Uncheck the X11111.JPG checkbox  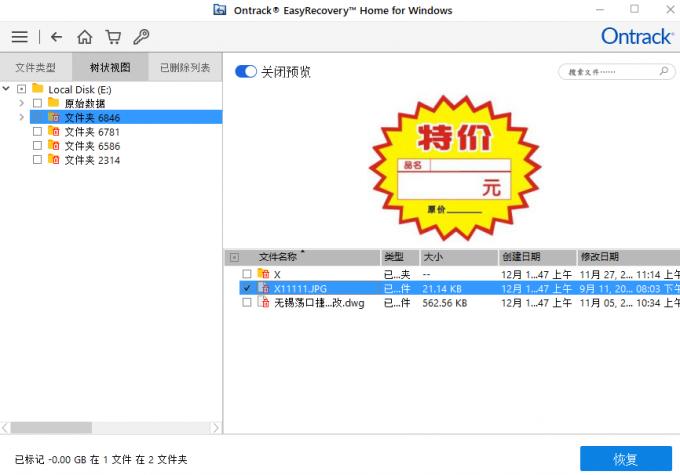click(247, 288)
